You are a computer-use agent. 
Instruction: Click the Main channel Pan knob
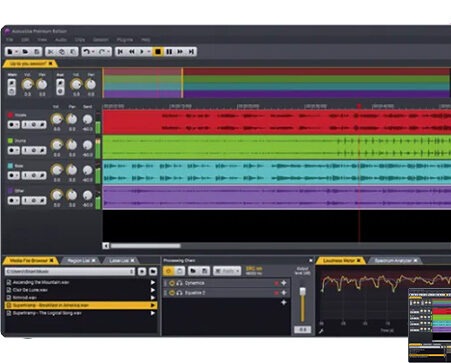tap(42, 85)
